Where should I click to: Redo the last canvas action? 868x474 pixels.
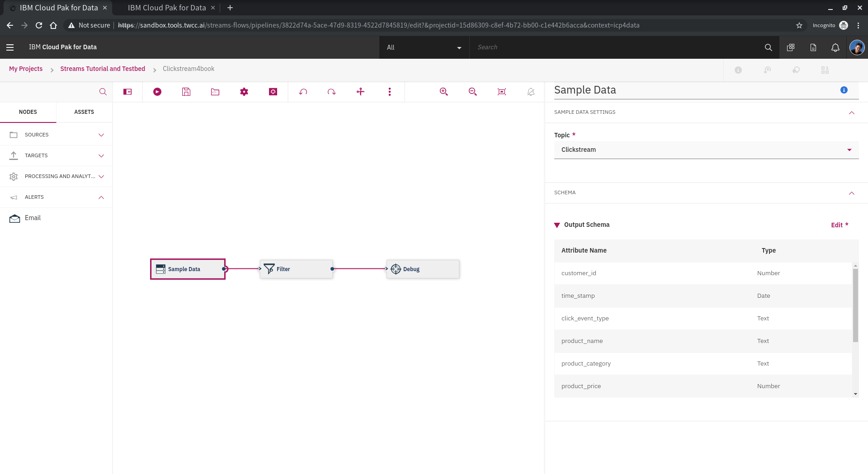[332, 92]
